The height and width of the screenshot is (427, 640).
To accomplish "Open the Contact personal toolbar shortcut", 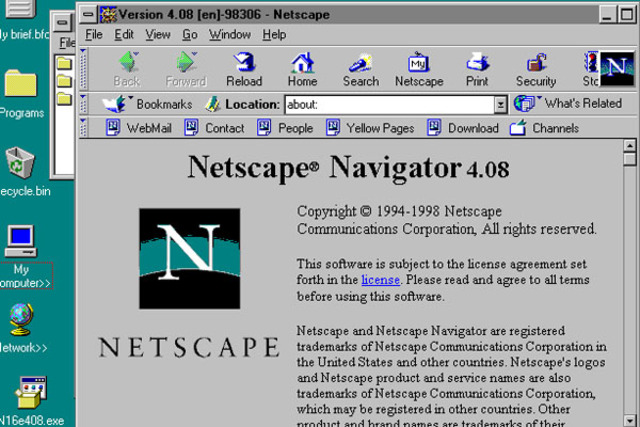I will point(214,128).
